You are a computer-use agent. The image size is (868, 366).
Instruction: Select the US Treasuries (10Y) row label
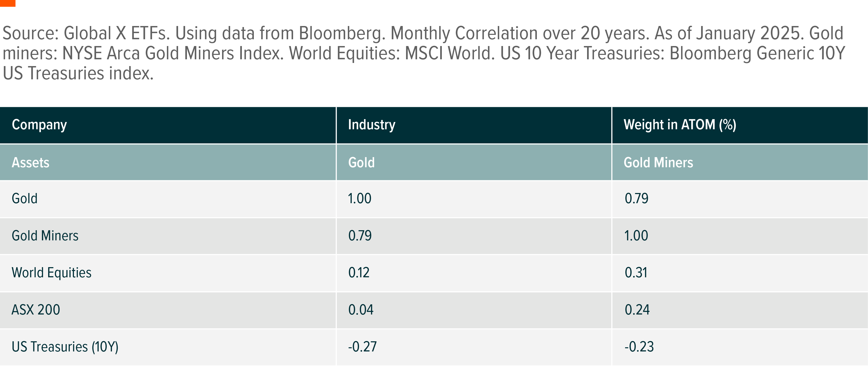65,347
